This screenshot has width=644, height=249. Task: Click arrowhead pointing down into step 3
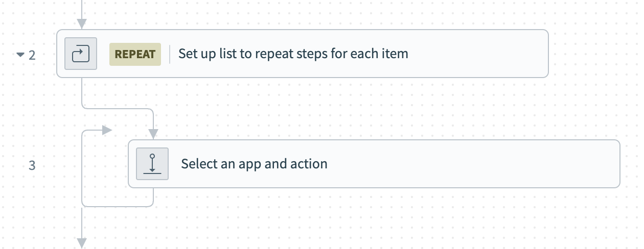click(153, 134)
